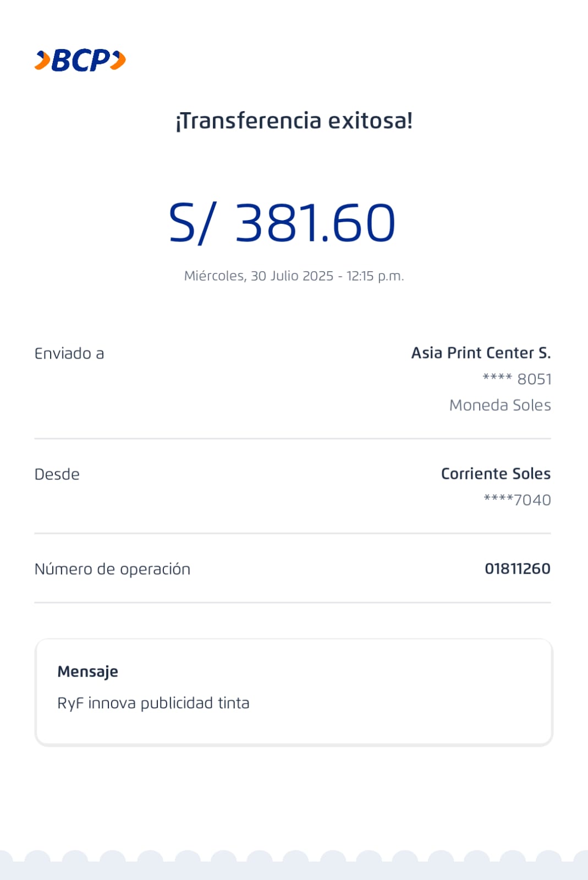588x880 pixels.
Task: Click the message text 'RyF innova publicidad tinta'
Action: [x=153, y=703]
